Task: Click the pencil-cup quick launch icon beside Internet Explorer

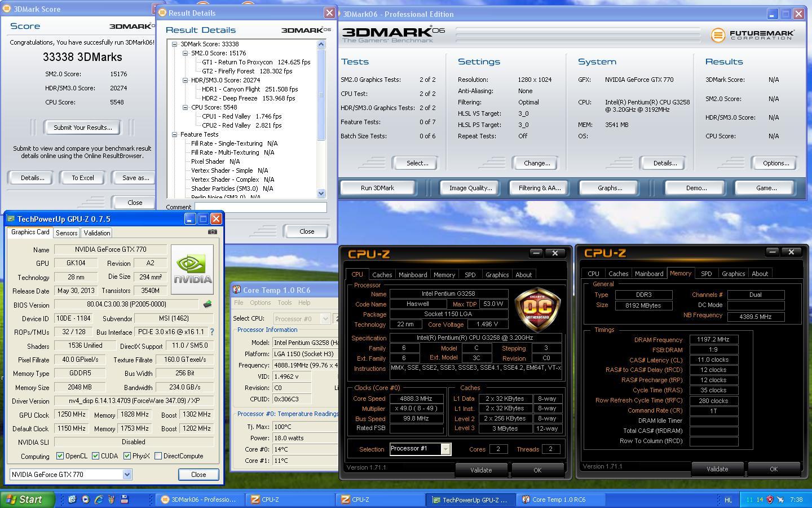Action: 112,500
